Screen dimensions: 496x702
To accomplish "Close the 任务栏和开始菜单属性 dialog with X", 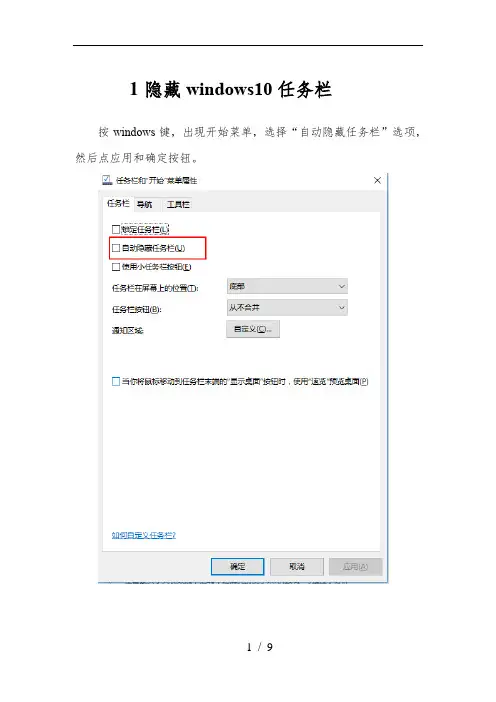I will point(377,180).
